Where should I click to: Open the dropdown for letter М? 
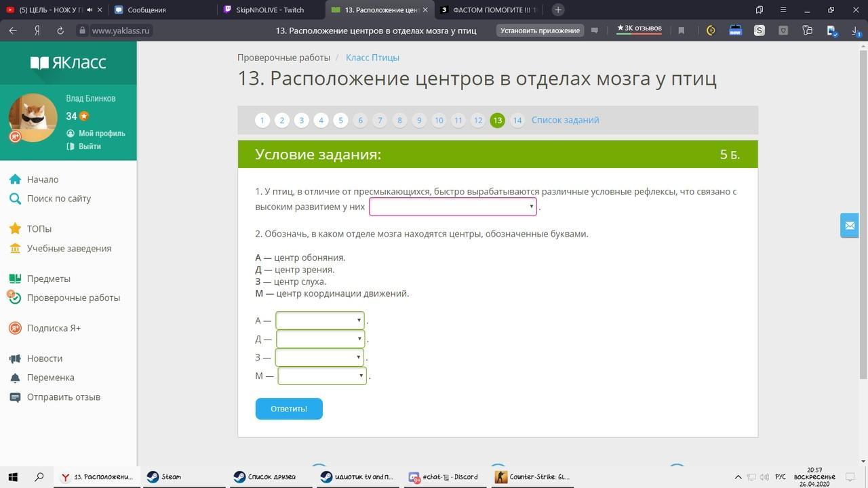tap(322, 375)
